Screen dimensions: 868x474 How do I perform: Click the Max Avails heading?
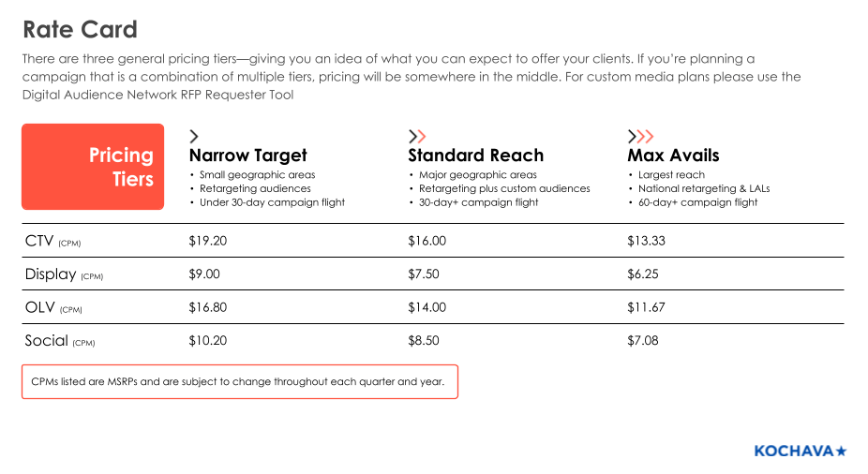pos(673,156)
